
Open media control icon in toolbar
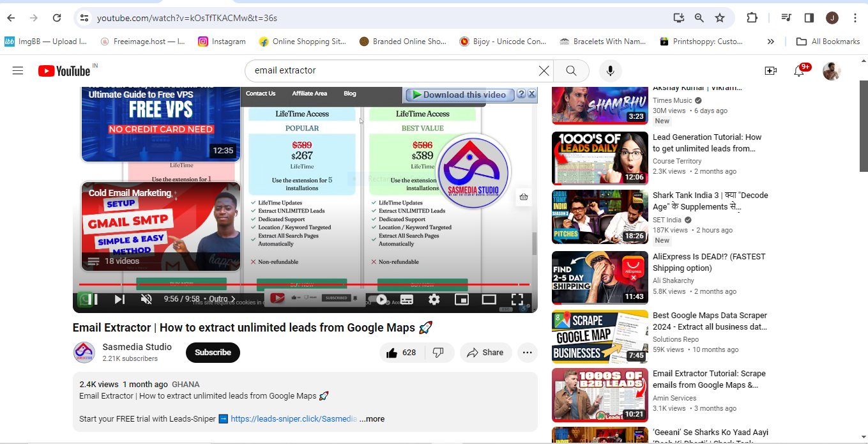[788, 18]
